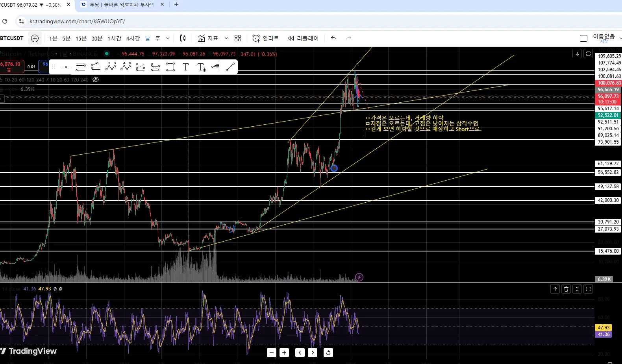This screenshot has width=622, height=364.
Task: Select the trend line tool
Action: coord(230,67)
